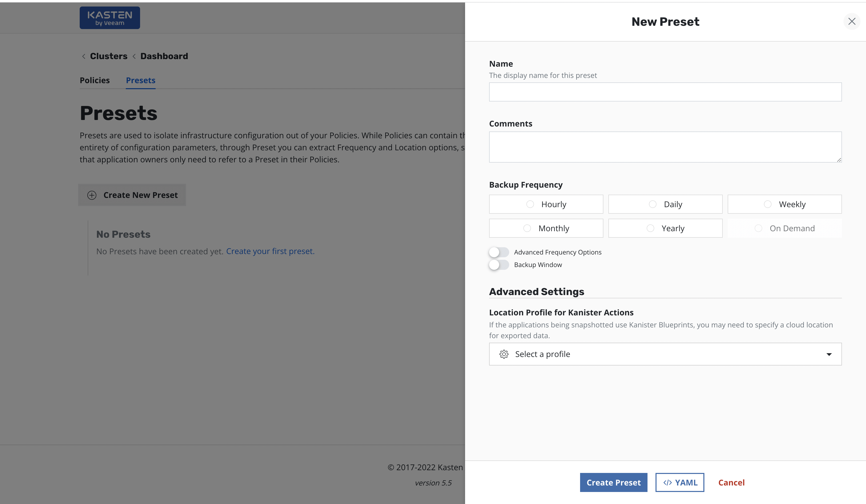The width and height of the screenshot is (866, 504).
Task: Click the chevron before Dashboard breadcrumb
Action: [x=134, y=56]
